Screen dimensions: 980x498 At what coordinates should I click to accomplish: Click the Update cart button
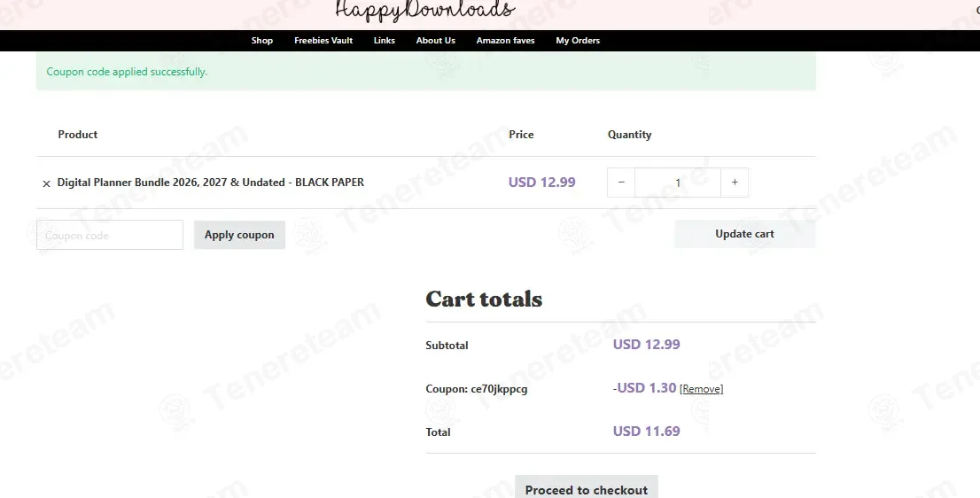click(x=745, y=234)
